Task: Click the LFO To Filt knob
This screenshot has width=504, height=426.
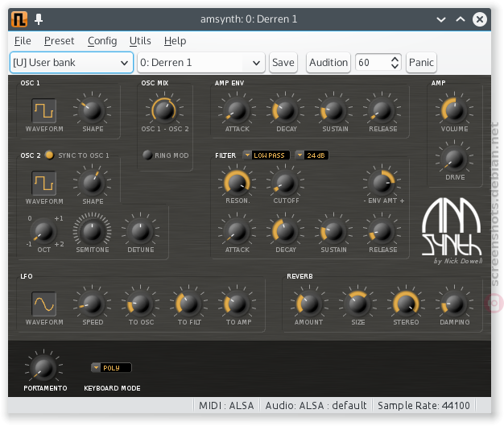Action: click(189, 304)
